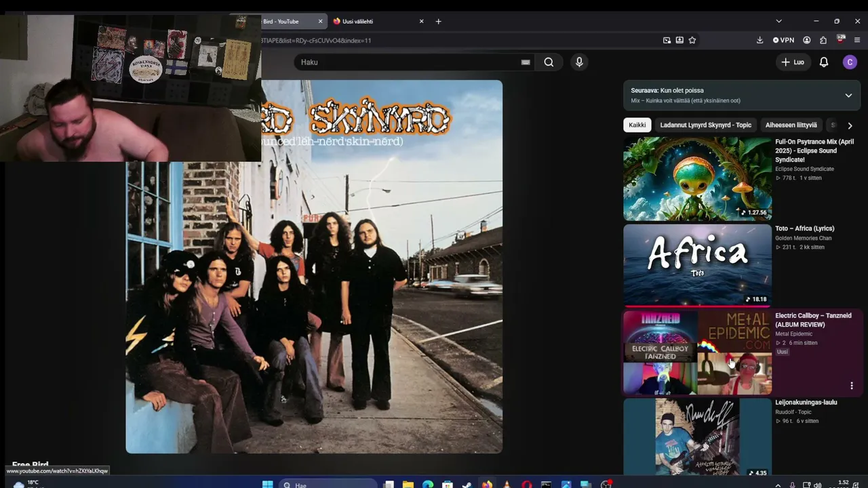
Task: Open VLC media player from the taskbar
Action: click(x=507, y=485)
